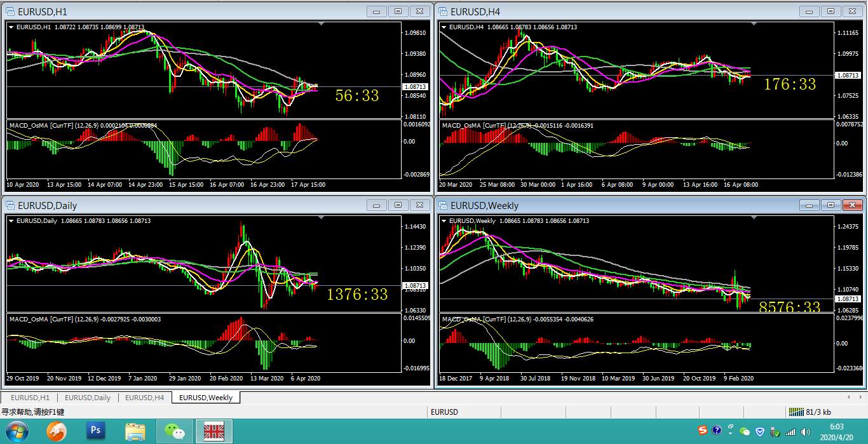Click the blue shield security tray icon
This screenshot has width=868, height=444.
point(759,431)
